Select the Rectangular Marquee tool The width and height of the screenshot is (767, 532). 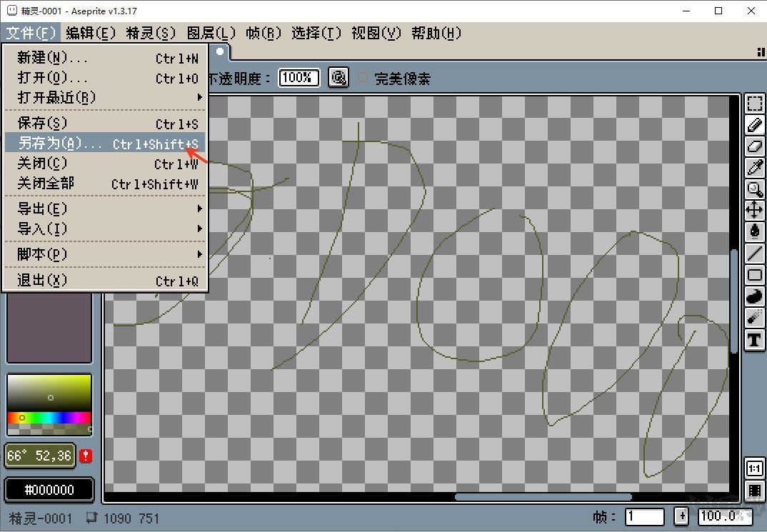pyautogui.click(x=754, y=104)
